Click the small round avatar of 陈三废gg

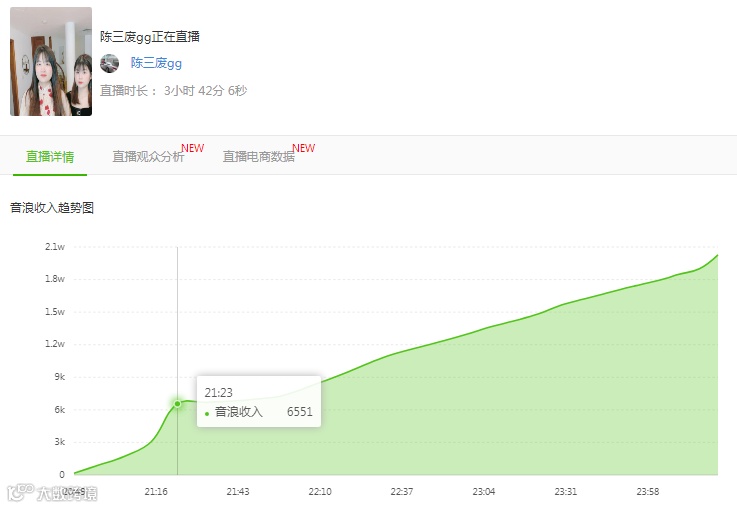pos(110,63)
